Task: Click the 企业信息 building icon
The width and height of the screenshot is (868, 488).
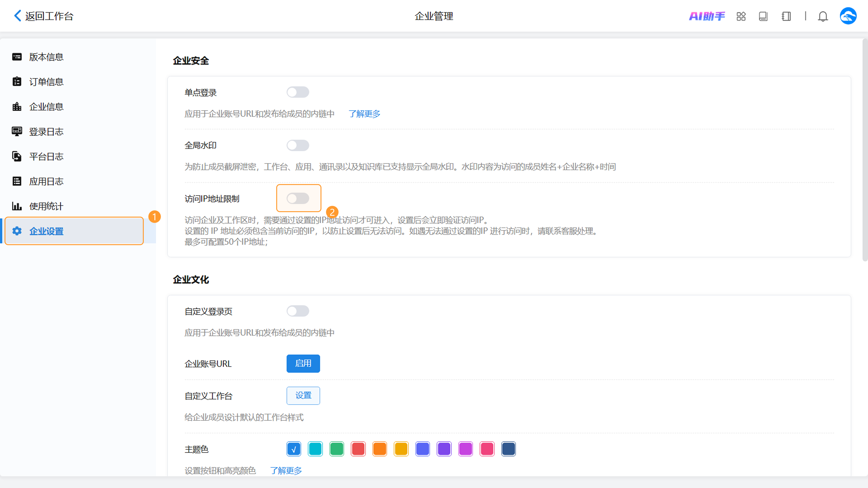Action: tap(17, 107)
